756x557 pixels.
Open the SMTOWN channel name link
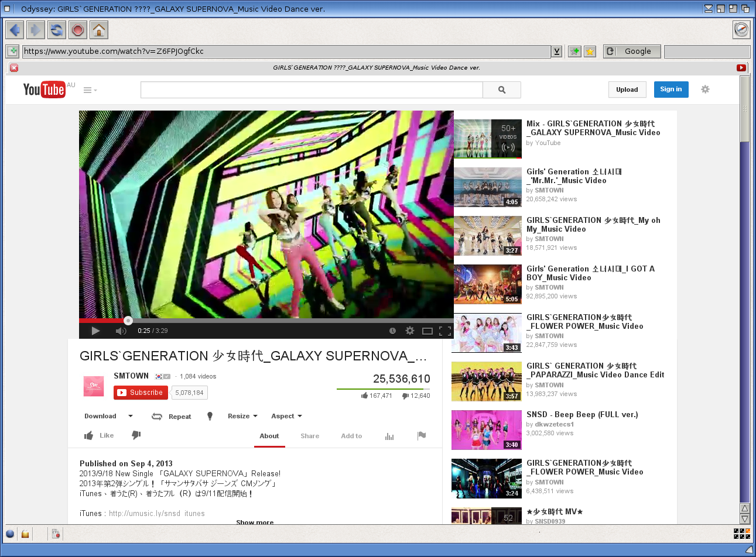pos(131,376)
